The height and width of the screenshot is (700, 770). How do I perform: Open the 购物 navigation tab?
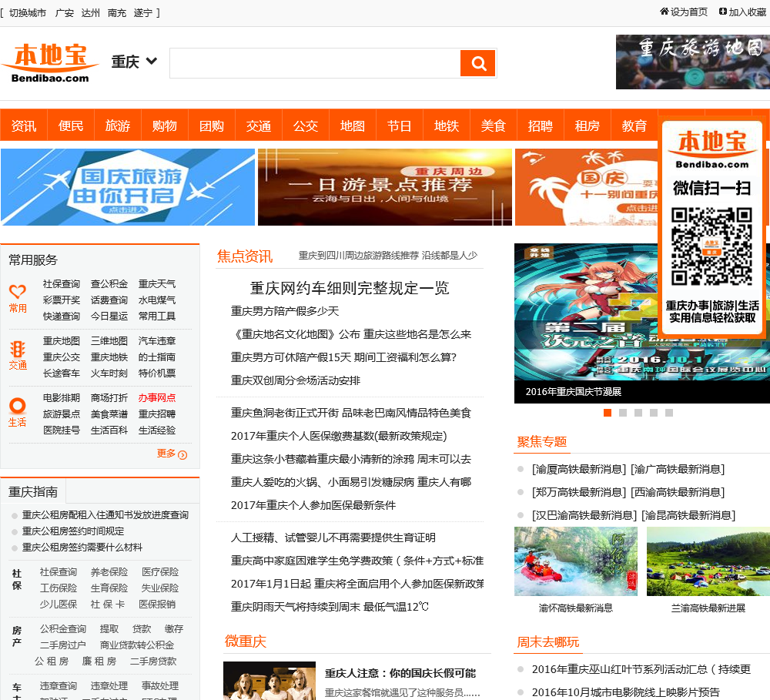click(x=165, y=126)
